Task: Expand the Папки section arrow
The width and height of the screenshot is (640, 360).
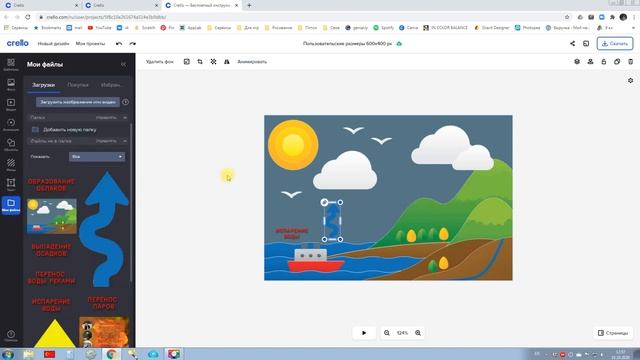Action: point(125,118)
